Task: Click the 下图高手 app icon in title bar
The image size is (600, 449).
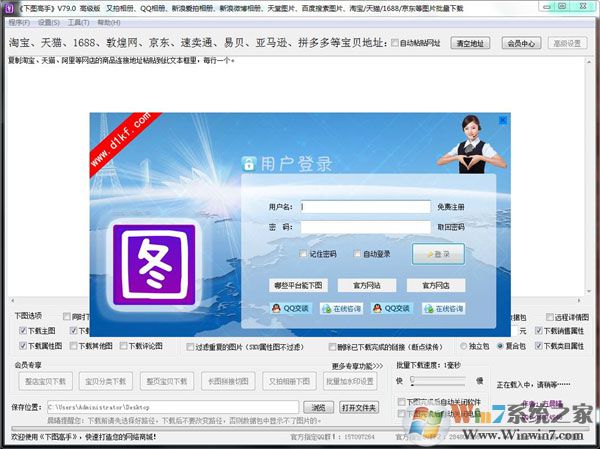Action: point(8,7)
